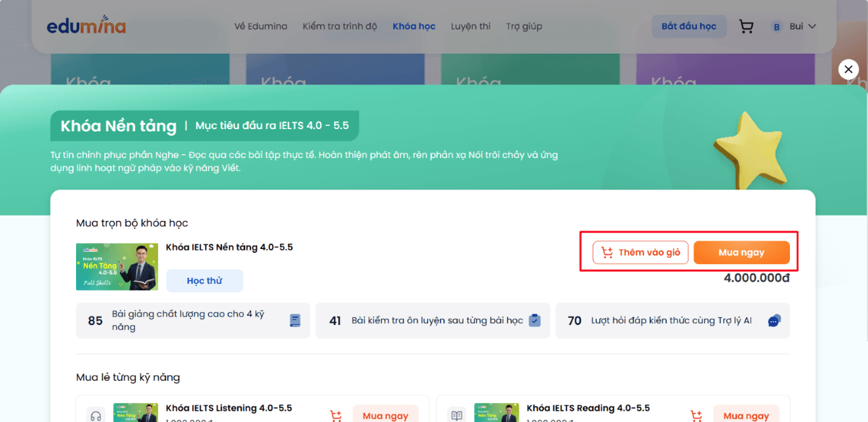The height and width of the screenshot is (422, 868).
Task: Click the clipboard icon in 41 tests card
Action: click(535, 320)
